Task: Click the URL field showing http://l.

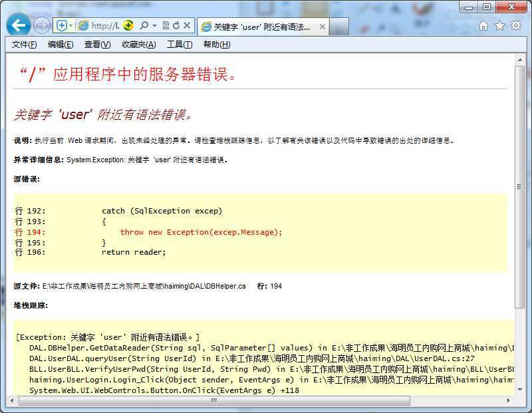Action: pos(106,26)
